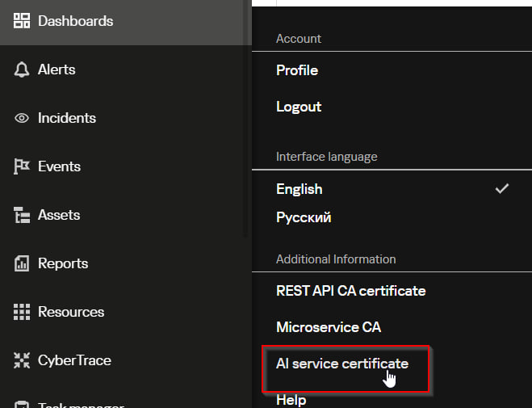Screen dimensions: 532x408
Task: Select English as interface language
Action: (300, 189)
